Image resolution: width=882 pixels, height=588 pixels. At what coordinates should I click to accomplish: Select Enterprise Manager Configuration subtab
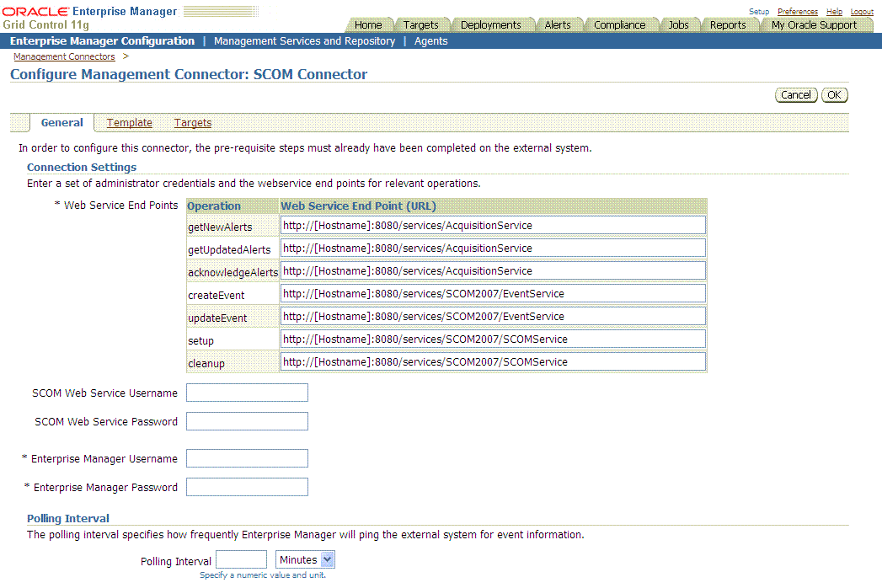102,41
